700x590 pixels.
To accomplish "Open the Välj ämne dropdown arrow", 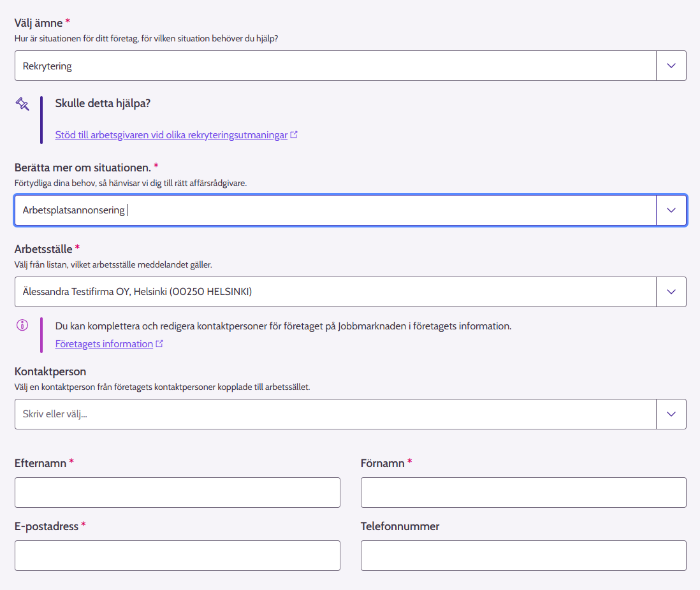I will coord(671,66).
